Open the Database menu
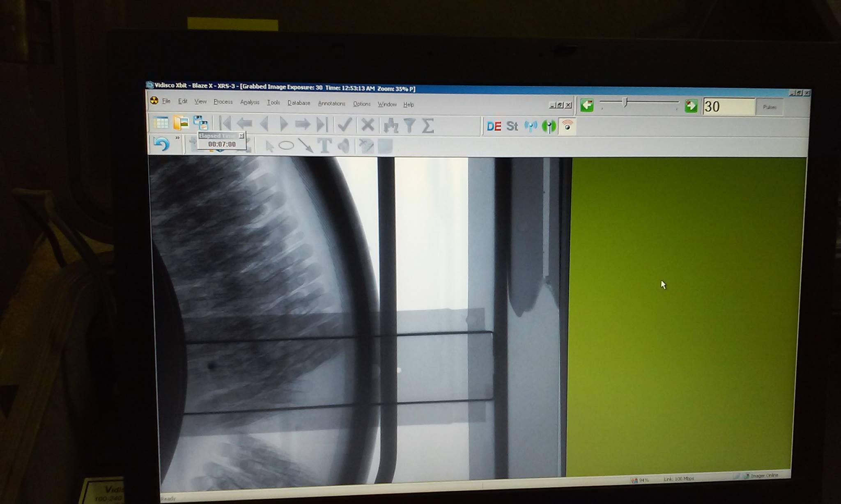The width and height of the screenshot is (841, 504). point(299,103)
